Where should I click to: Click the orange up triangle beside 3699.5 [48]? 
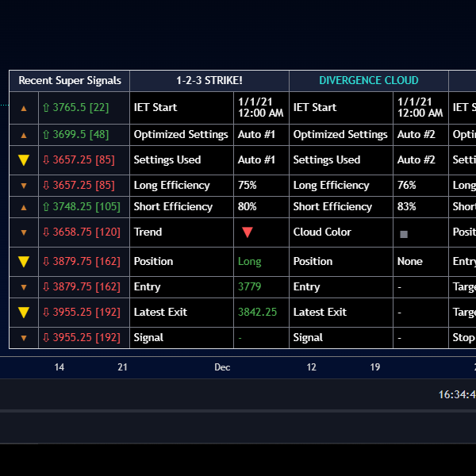click(24, 136)
